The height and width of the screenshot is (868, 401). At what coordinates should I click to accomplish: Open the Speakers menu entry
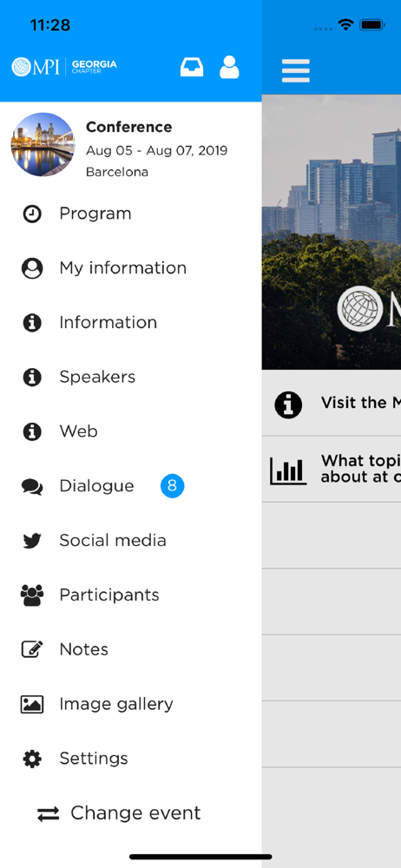click(x=131, y=377)
